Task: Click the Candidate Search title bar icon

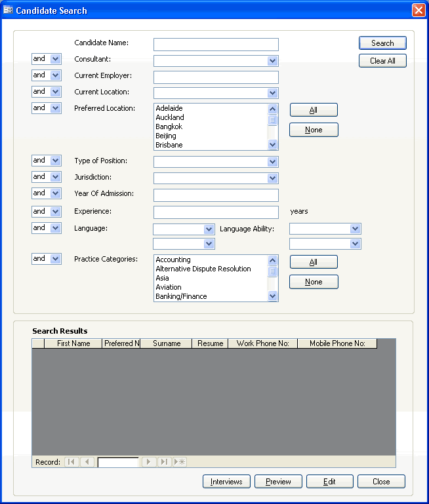Action: coord(8,10)
